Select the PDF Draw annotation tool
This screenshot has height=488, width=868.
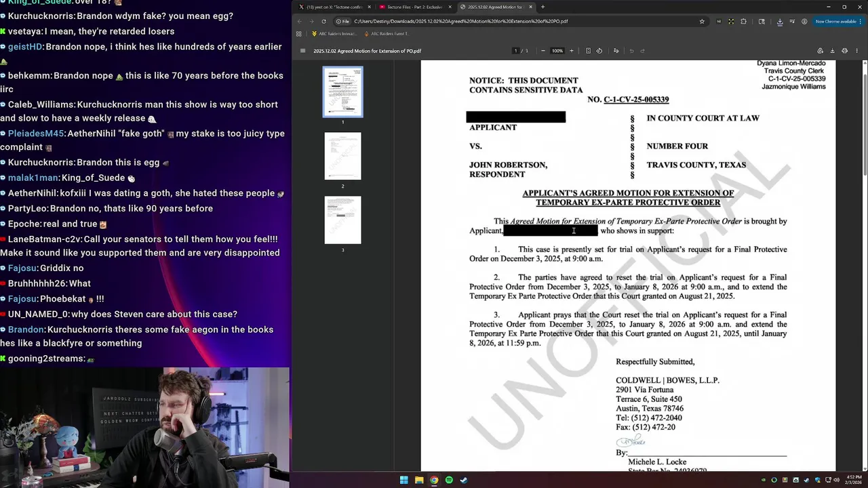[x=616, y=51]
